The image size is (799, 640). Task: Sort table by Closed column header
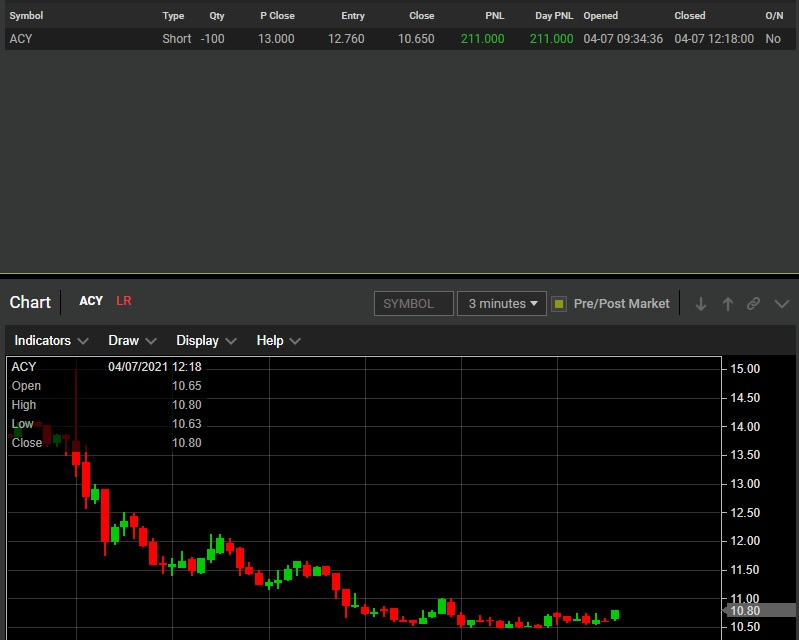pyautogui.click(x=690, y=15)
